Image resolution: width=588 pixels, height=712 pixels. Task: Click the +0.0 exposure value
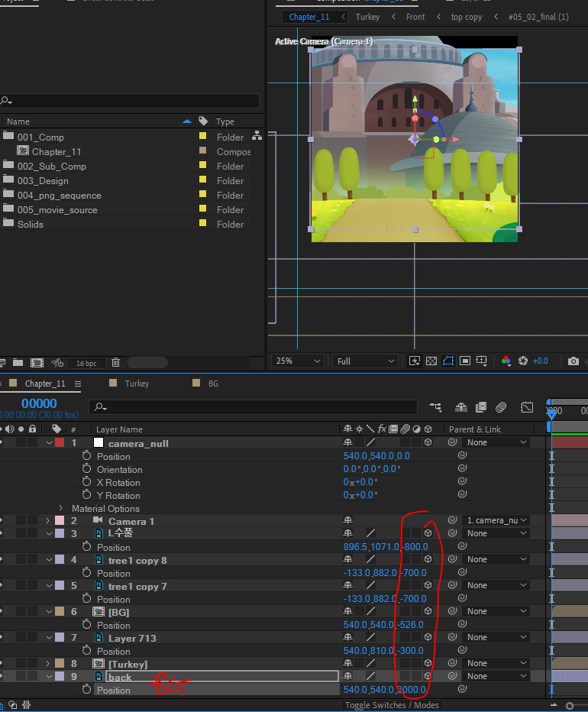pyautogui.click(x=541, y=361)
